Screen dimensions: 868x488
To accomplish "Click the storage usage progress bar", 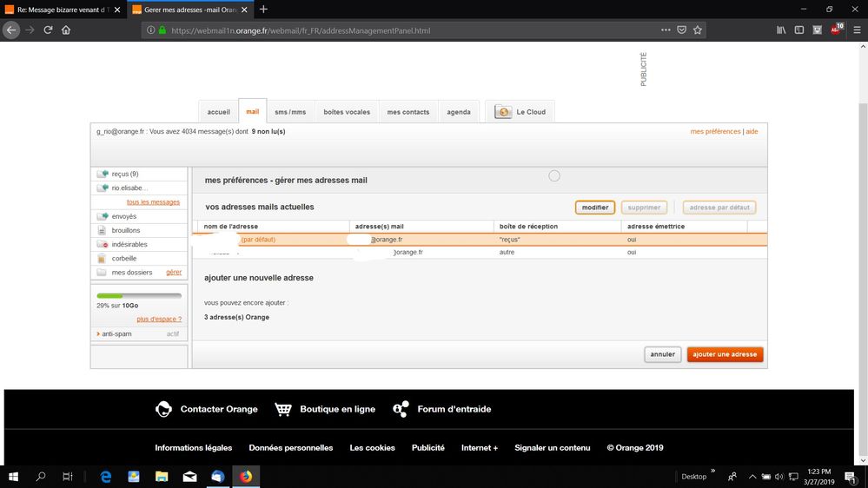I will [x=139, y=296].
